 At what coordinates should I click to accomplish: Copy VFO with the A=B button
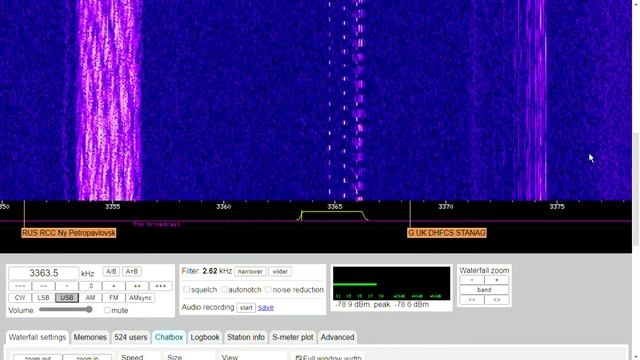coord(131,271)
